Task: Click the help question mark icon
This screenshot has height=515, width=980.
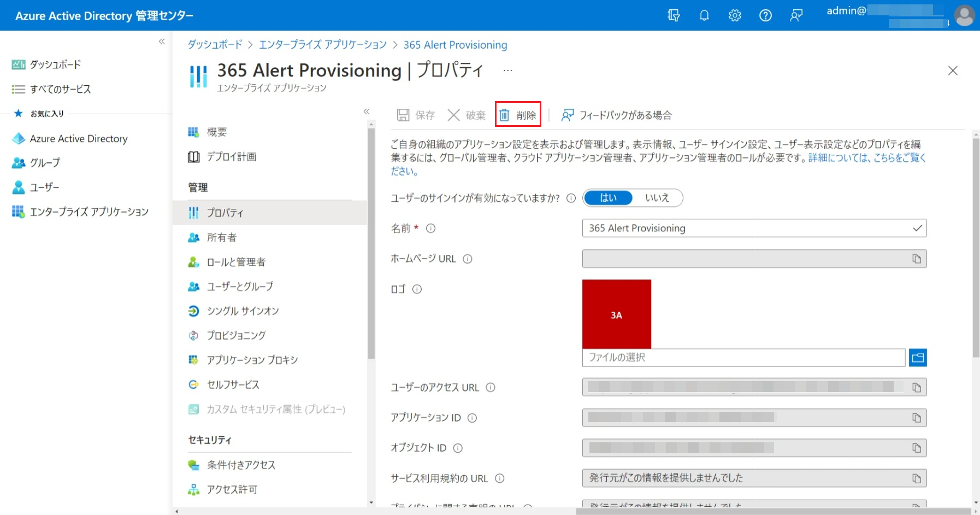Action: (765, 15)
